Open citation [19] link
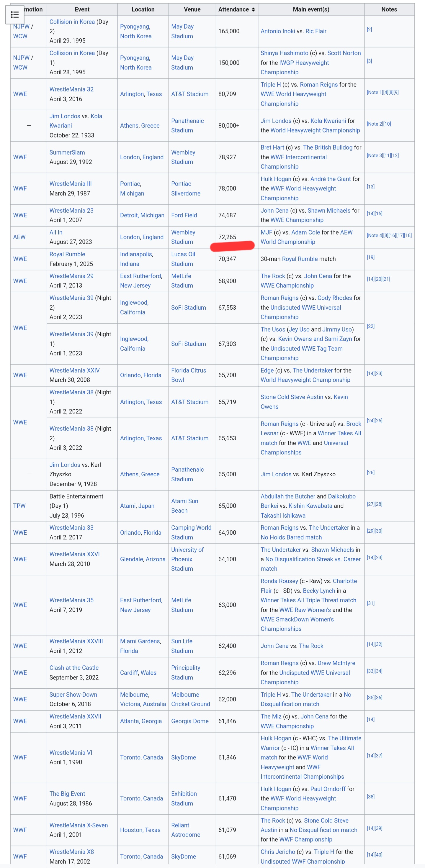 click(x=370, y=257)
